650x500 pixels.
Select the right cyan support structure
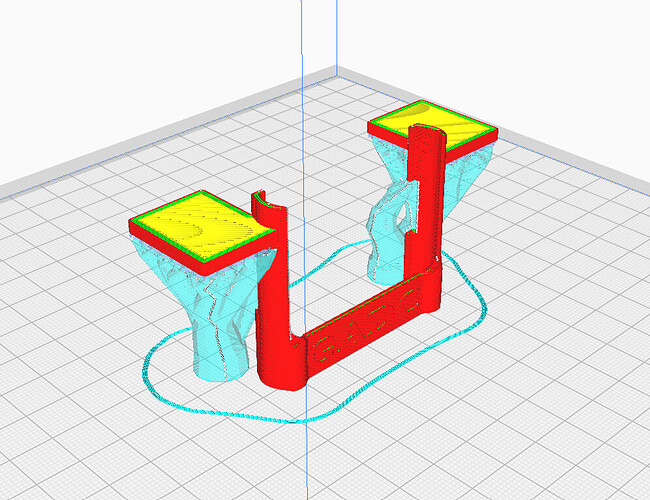point(390,232)
